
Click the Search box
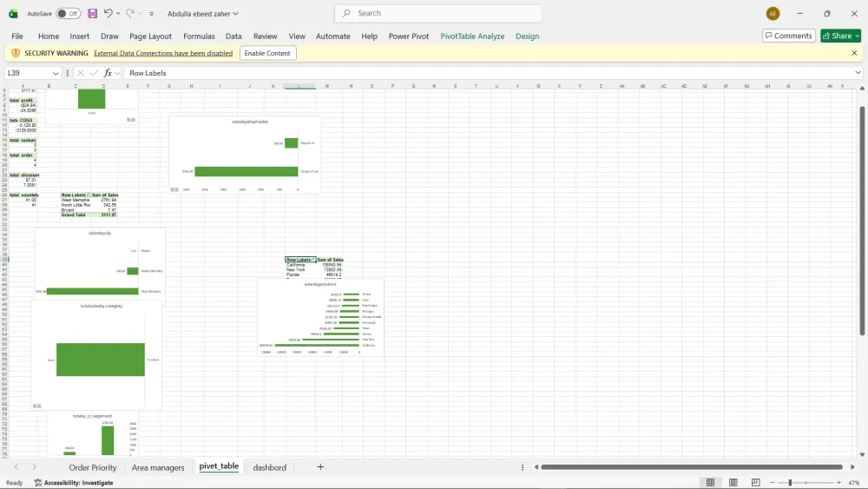click(437, 13)
